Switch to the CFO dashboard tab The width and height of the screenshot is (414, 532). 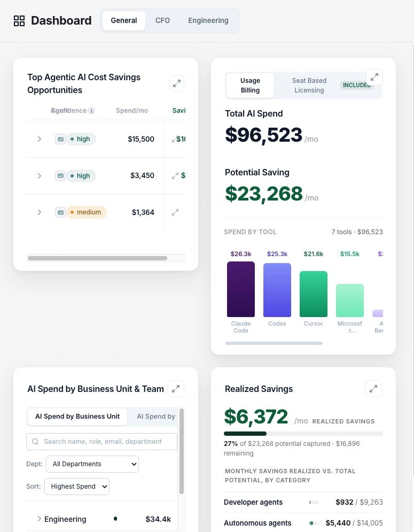[x=162, y=21]
